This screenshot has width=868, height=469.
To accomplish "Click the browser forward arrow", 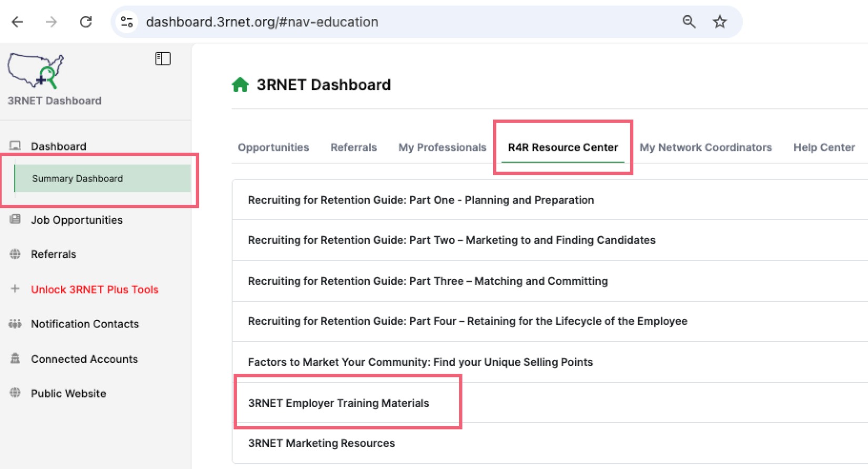I will [51, 22].
